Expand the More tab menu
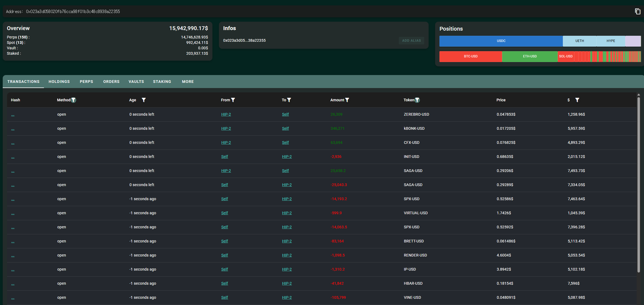Screen dimensions: 644x305 [x=188, y=82]
